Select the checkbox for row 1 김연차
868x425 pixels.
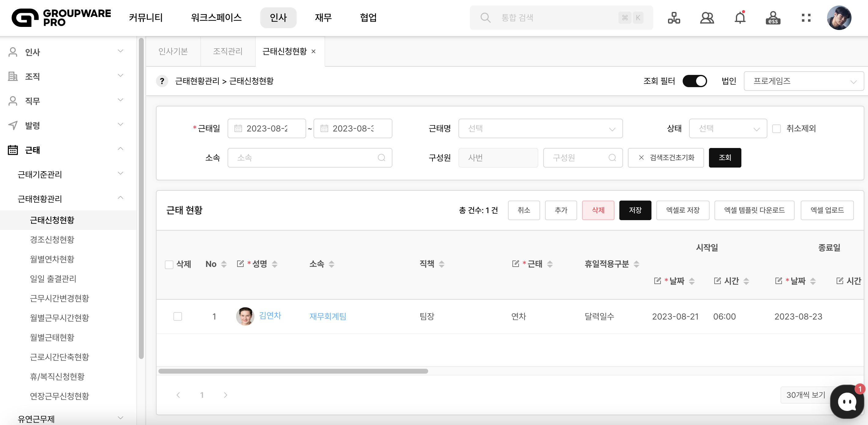[x=178, y=316]
